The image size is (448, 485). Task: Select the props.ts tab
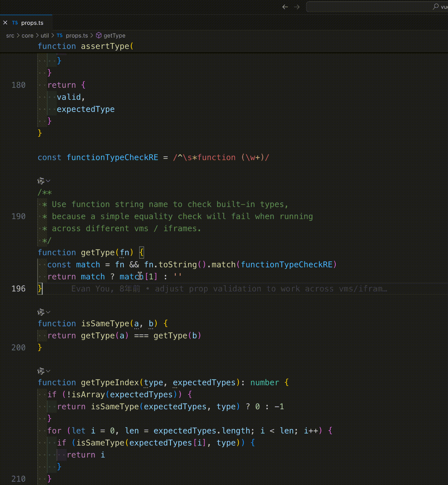(26, 23)
